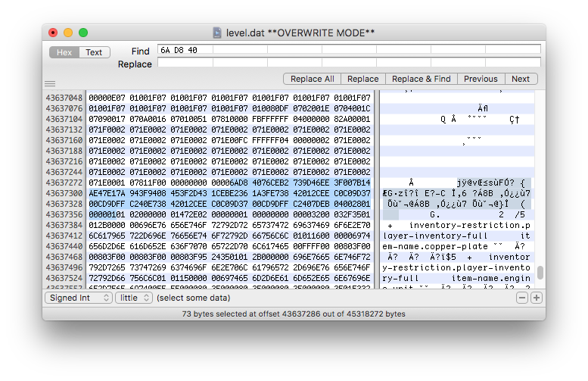Click the green zoom window button

83,33
